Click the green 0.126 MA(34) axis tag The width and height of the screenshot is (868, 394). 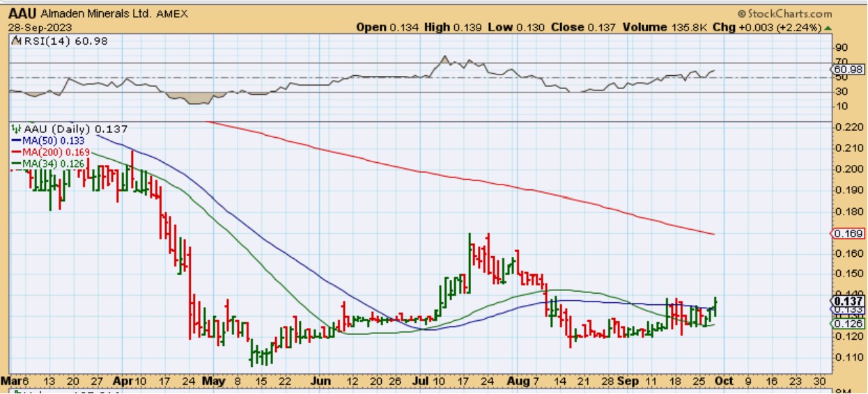click(849, 324)
